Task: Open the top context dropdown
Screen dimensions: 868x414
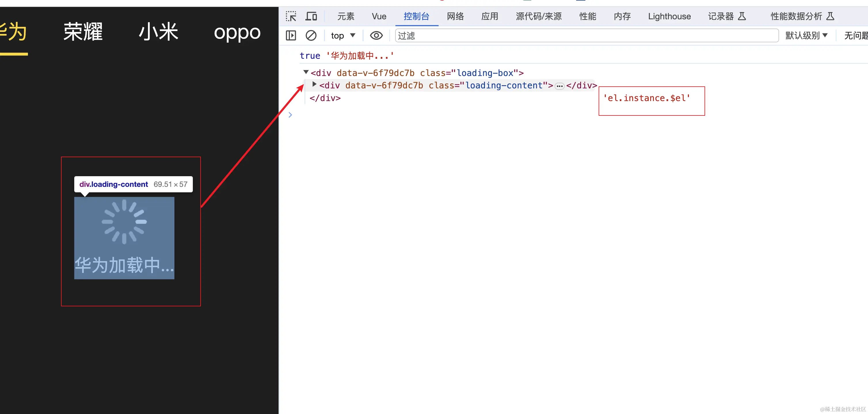Action: [343, 35]
